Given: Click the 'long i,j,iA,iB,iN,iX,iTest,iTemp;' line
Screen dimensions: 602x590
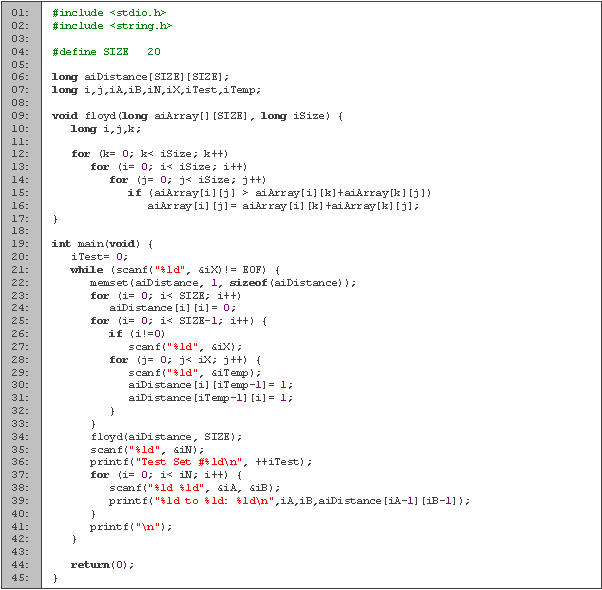Looking at the screenshot, I should 156,90.
